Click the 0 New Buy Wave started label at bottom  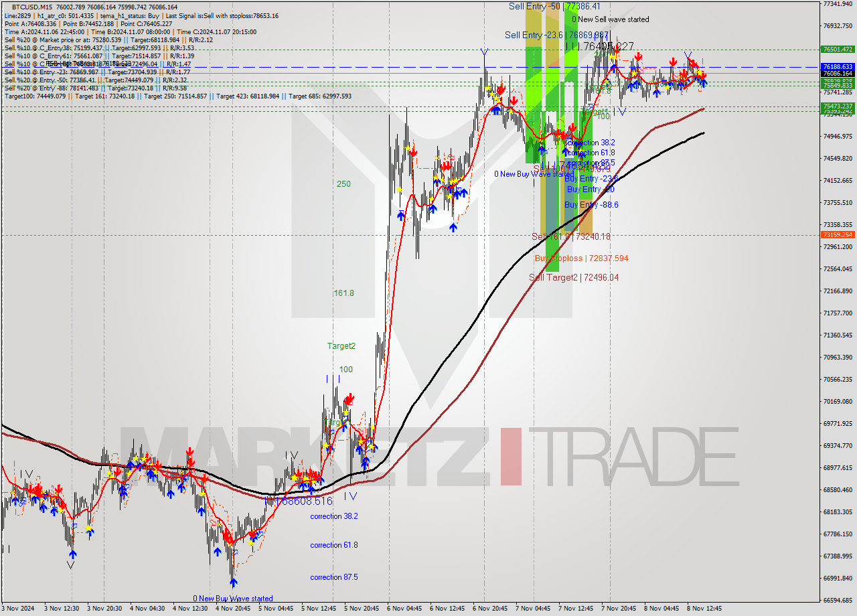[x=233, y=599]
